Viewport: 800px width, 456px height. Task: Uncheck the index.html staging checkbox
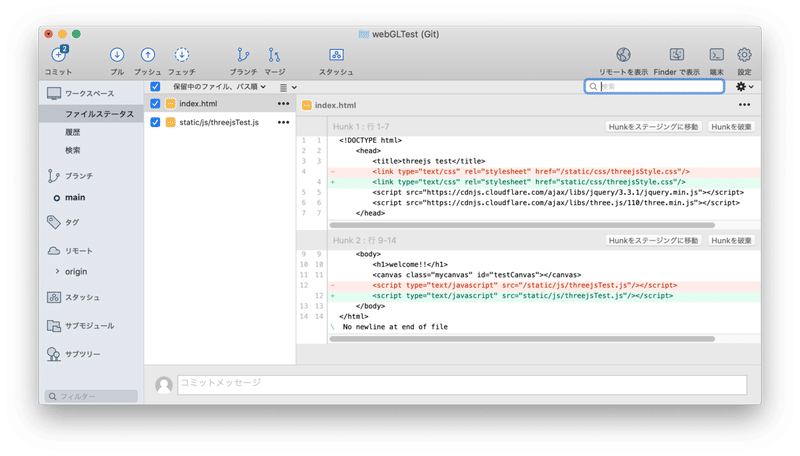coord(155,104)
